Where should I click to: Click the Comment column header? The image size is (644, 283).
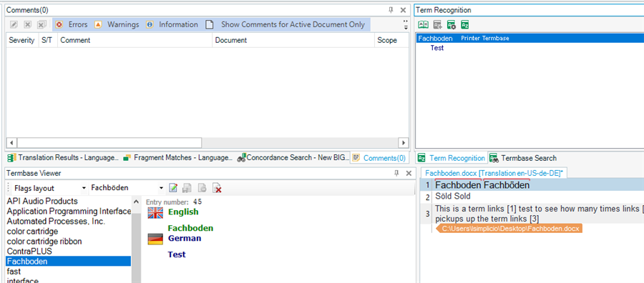point(135,40)
